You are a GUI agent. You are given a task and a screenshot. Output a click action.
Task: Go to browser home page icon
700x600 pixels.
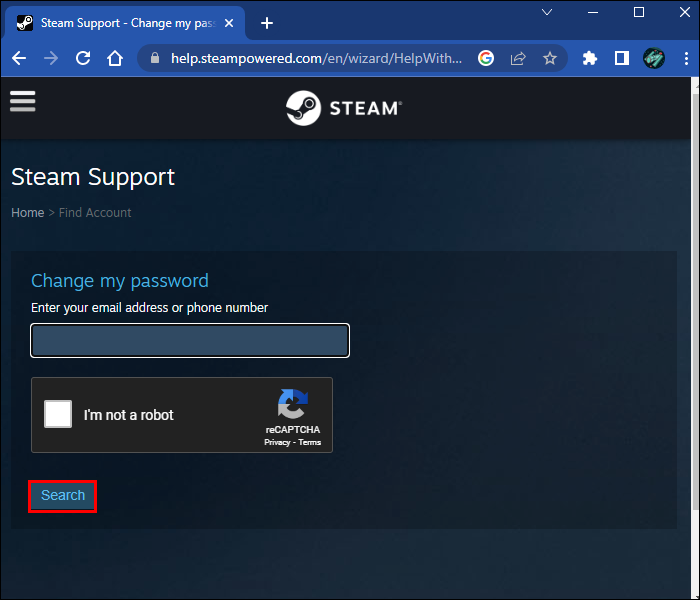coord(115,58)
